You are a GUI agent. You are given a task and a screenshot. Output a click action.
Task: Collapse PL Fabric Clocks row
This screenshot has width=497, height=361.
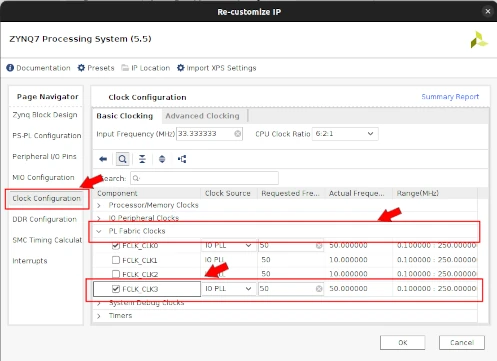(99, 231)
